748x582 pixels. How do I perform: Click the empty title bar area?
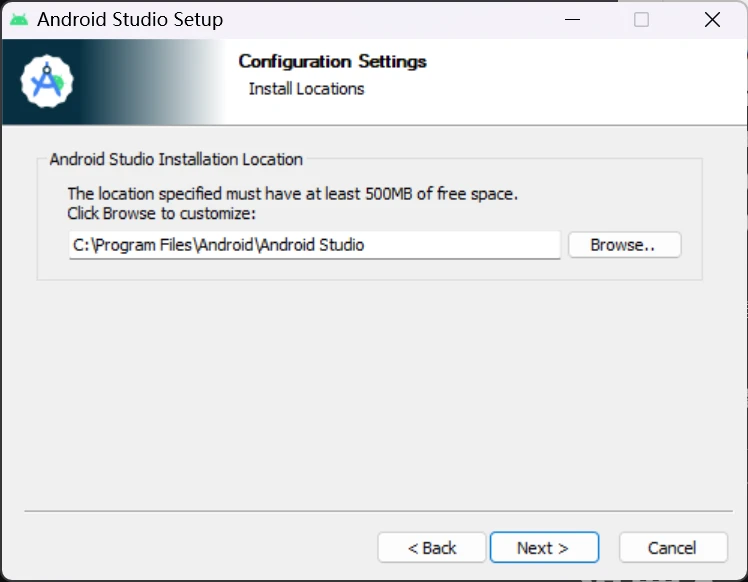pos(400,19)
